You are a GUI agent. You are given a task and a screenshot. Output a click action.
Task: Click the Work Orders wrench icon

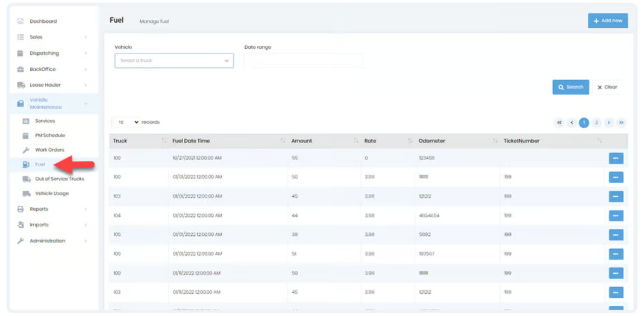(26, 150)
